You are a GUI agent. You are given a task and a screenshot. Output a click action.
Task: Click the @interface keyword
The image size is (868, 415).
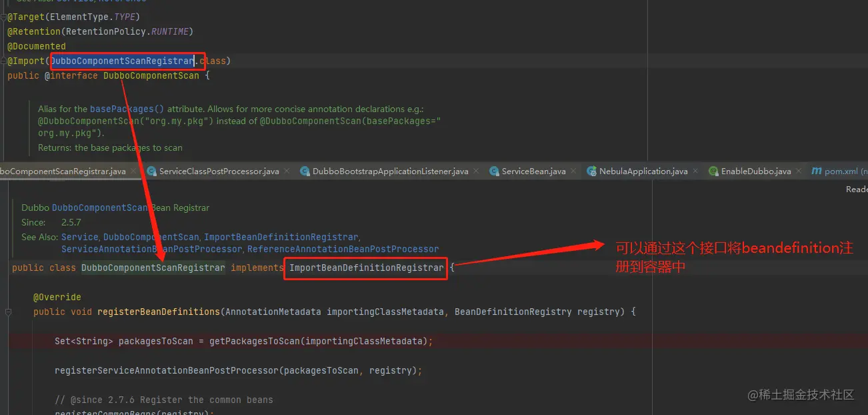click(x=71, y=75)
